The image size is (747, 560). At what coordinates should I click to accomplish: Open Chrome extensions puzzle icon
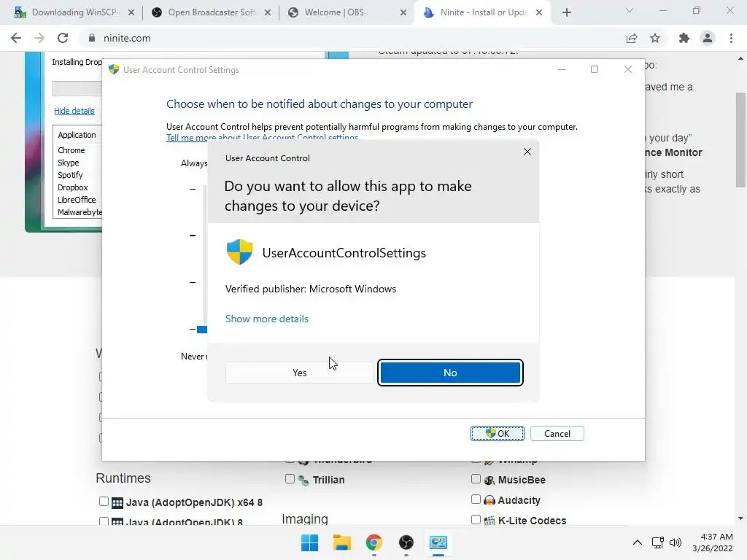coord(684,38)
